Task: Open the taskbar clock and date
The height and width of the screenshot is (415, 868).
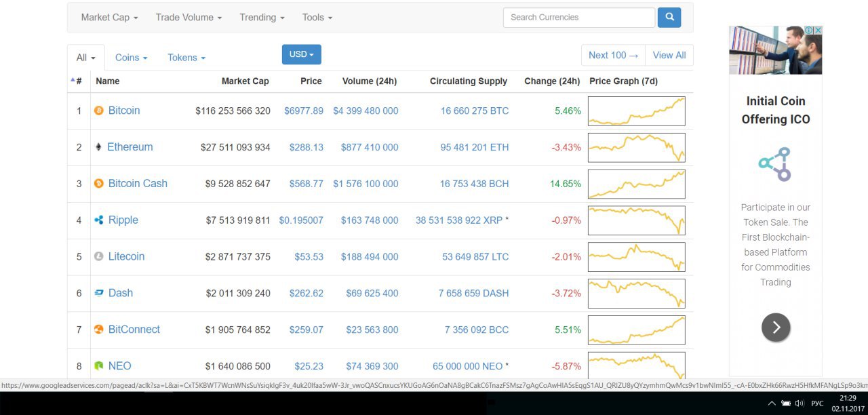Action: click(847, 403)
